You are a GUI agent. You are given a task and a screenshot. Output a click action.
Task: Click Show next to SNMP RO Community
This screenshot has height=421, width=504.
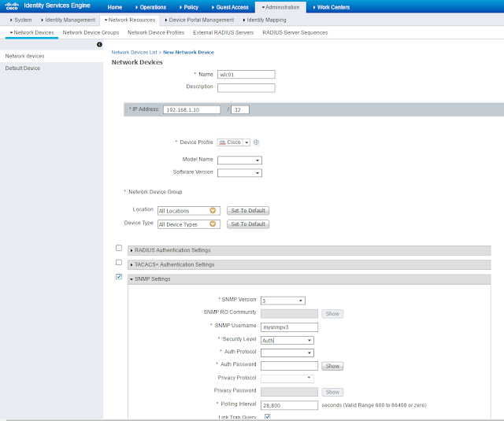coord(332,313)
